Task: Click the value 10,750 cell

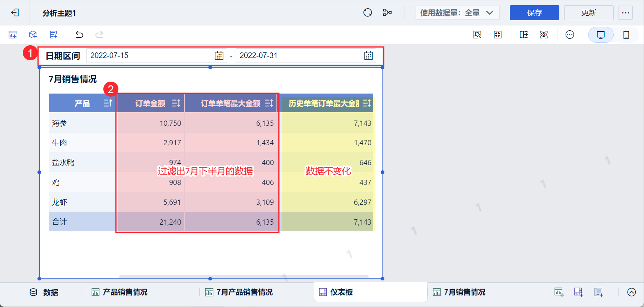Action: coord(150,123)
